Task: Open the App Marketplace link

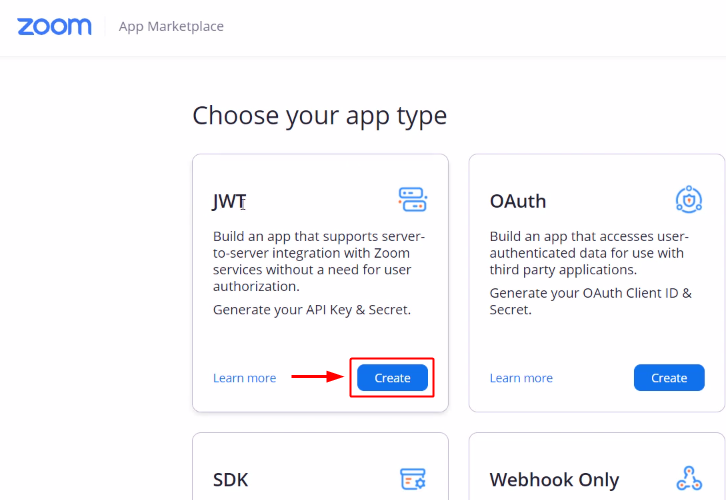Action: point(171,26)
